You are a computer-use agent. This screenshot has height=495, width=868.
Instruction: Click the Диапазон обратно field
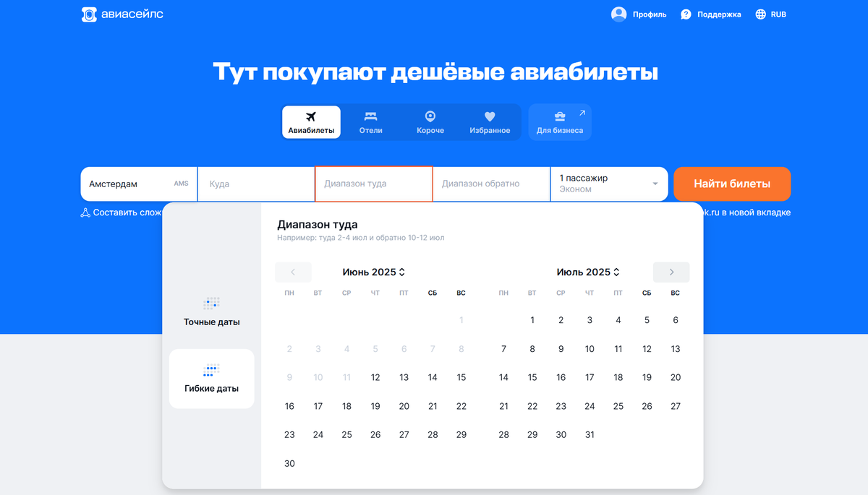492,184
